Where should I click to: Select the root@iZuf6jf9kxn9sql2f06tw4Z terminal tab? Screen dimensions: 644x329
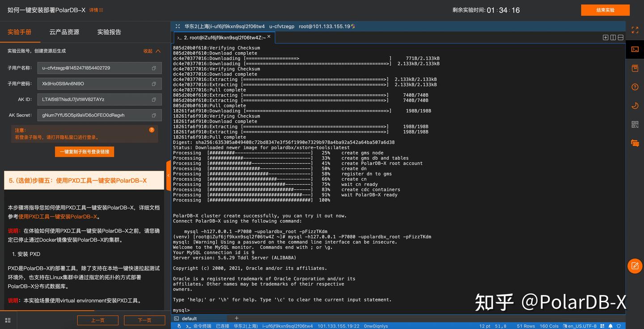(224, 38)
